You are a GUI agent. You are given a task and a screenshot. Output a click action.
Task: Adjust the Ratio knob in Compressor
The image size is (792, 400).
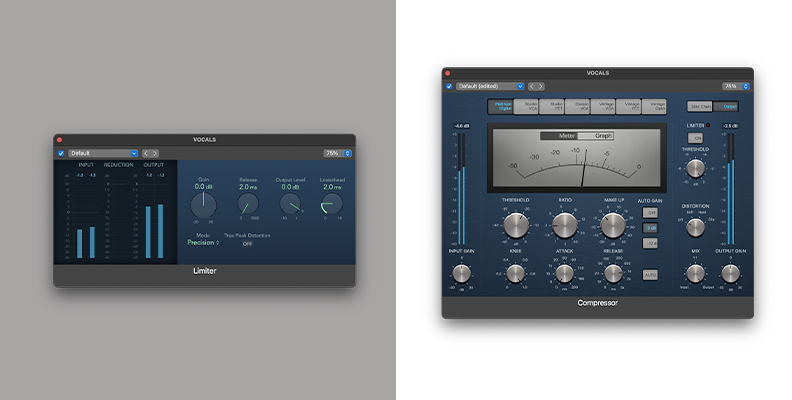pos(565,225)
